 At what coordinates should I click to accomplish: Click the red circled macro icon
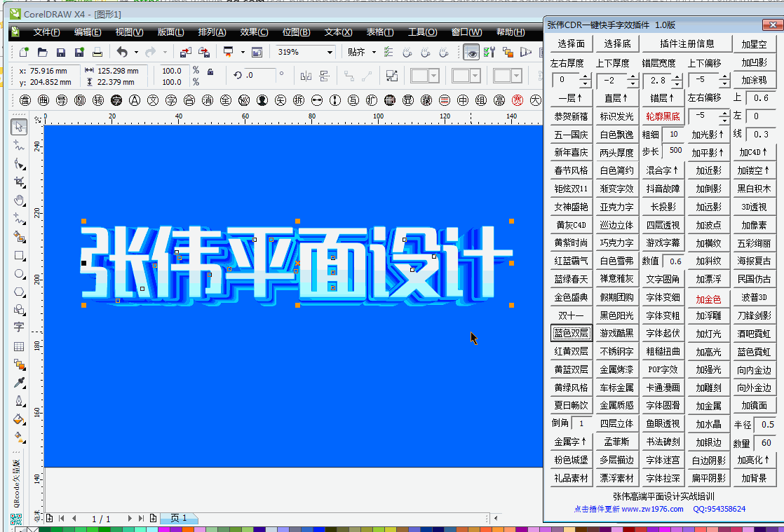pos(518,100)
